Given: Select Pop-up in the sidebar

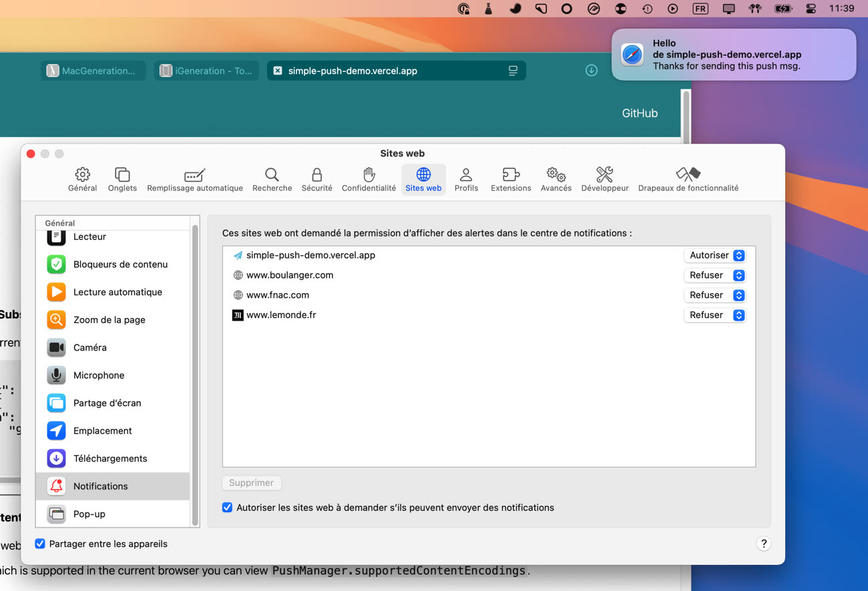Looking at the screenshot, I should coord(113,514).
